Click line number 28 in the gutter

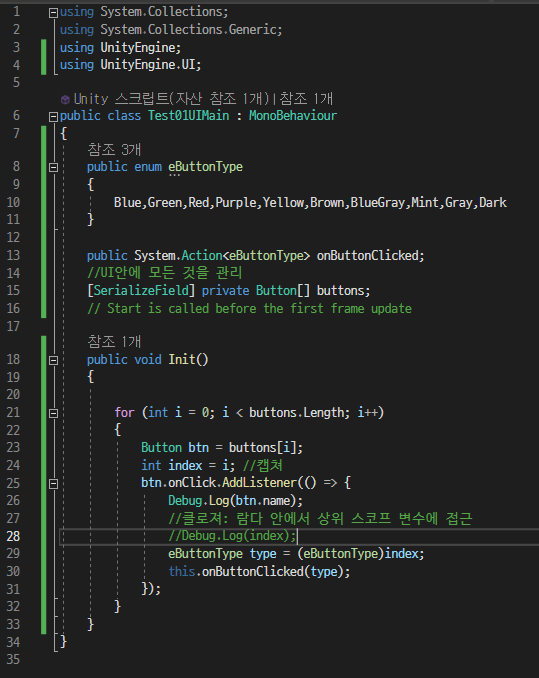[13, 537]
